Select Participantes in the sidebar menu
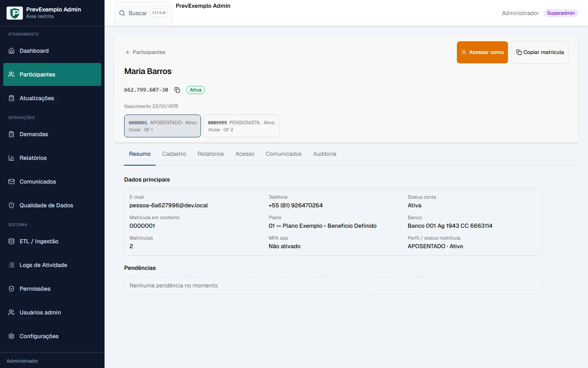Viewport: 588px width, 368px height. (x=52, y=74)
